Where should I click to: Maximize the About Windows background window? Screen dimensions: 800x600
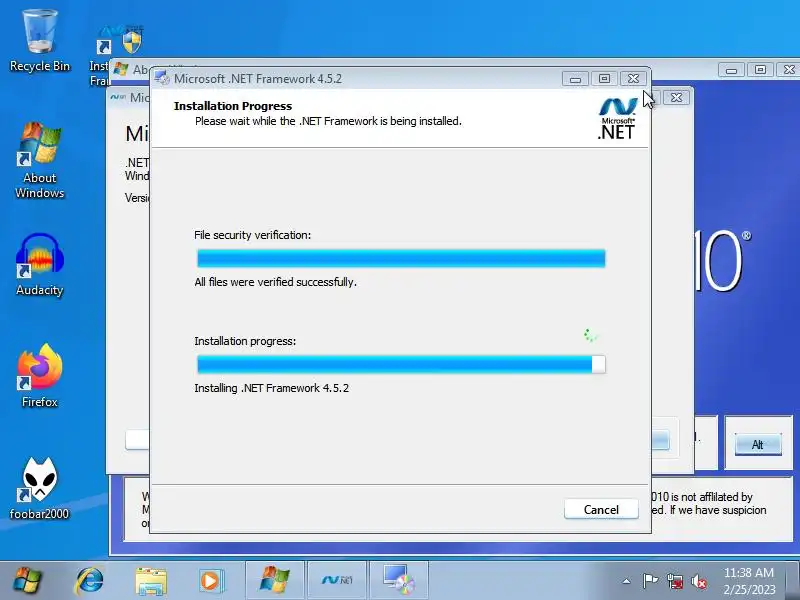pos(760,69)
